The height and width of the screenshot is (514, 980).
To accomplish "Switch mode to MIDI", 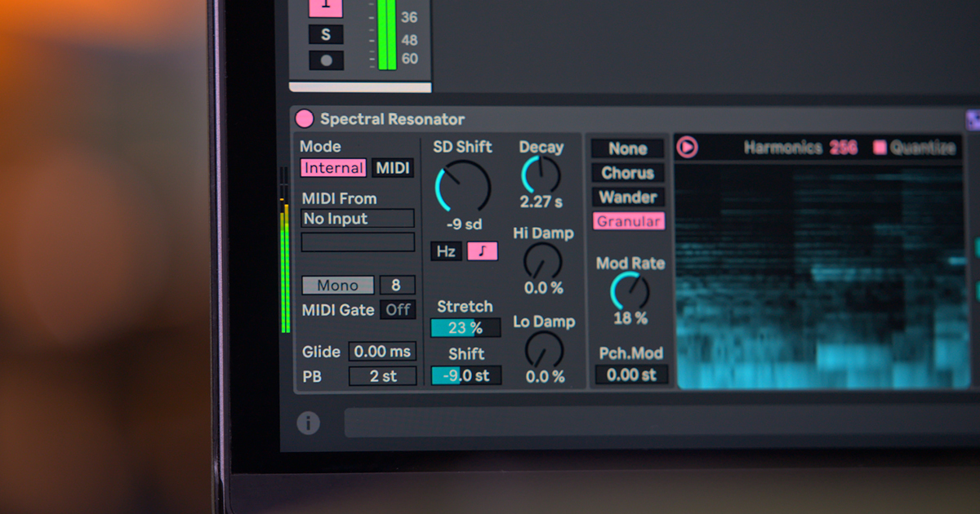I will pos(393,168).
